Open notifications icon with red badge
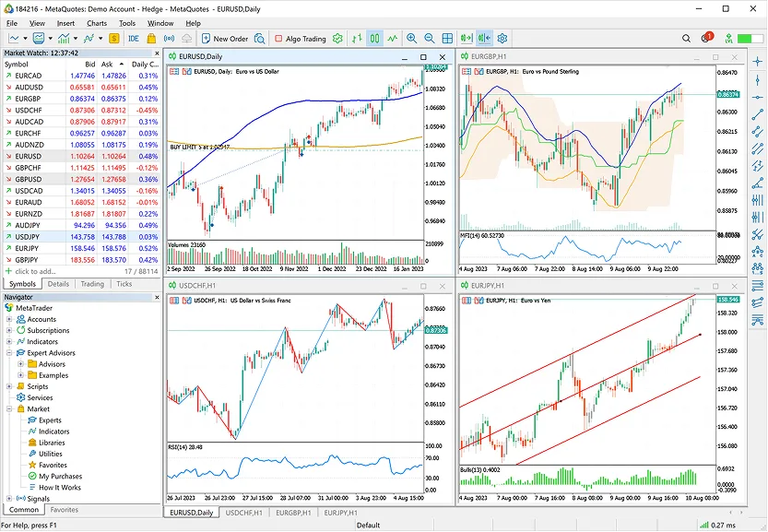Viewport: 768px width, 532px height. coord(706,37)
